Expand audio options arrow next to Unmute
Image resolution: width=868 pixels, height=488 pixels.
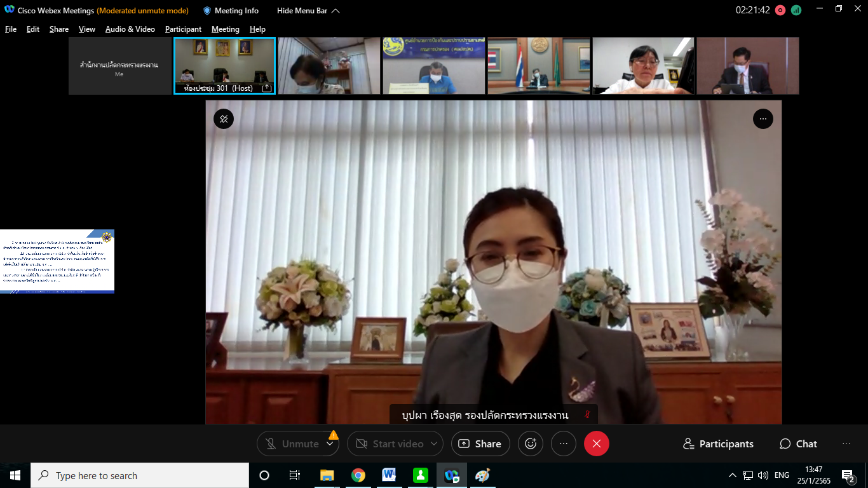[x=330, y=444]
